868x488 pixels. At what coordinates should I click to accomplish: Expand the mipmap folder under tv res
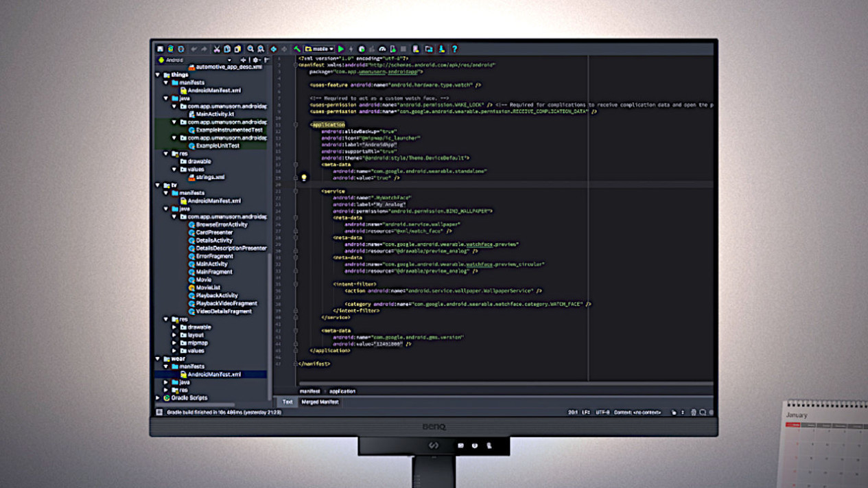coord(174,342)
